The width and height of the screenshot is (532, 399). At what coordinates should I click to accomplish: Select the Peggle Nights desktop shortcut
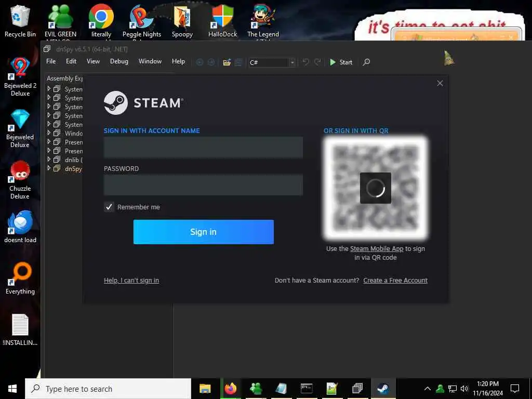[x=142, y=21]
